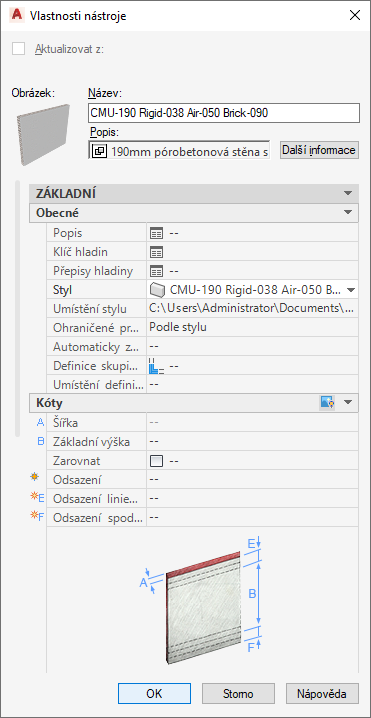The width and height of the screenshot is (371, 718).
Task: Click the Definice skupiny cleanup group icon
Action: coord(156,366)
